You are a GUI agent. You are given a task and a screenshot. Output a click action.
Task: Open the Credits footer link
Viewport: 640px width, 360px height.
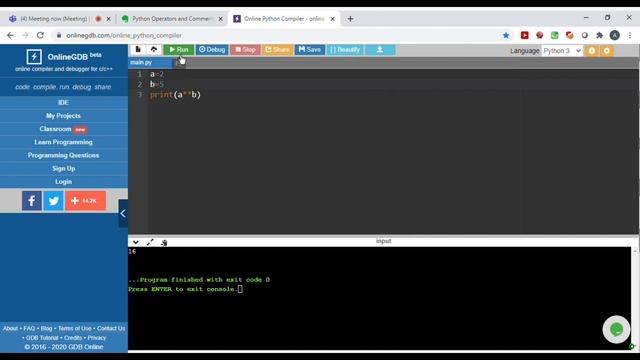tap(73, 338)
